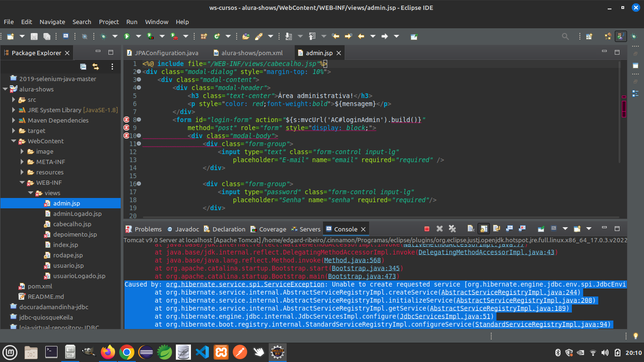Open the Navigate menu
Image resolution: width=644 pixels, height=362 pixels.
click(x=52, y=22)
